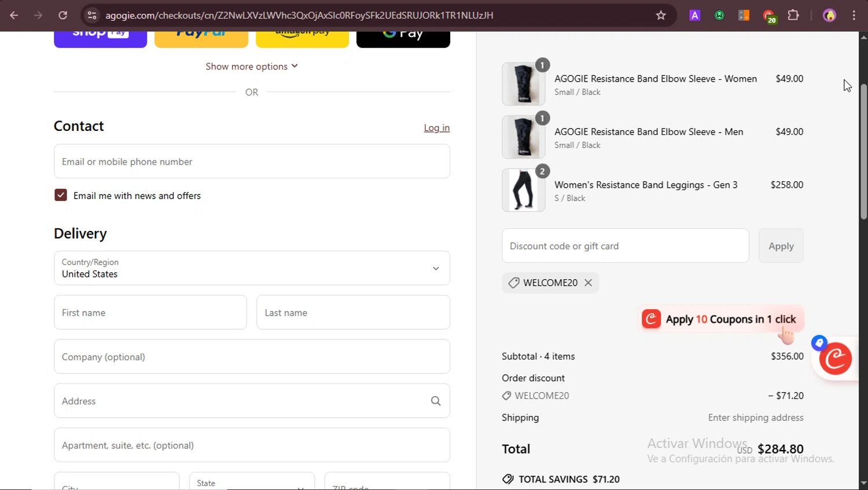The image size is (868, 490).
Task: Open the Country/Region dropdown
Action: [x=252, y=268]
